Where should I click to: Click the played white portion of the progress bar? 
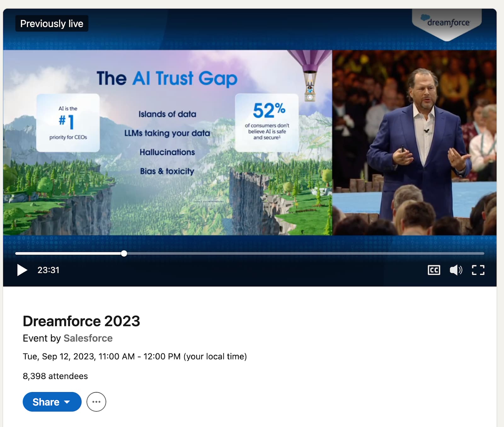69,254
